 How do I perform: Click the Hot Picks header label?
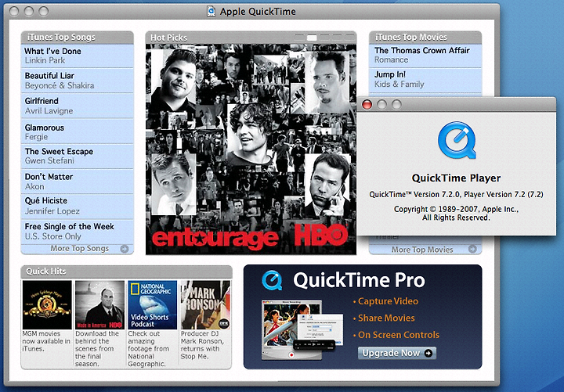168,38
